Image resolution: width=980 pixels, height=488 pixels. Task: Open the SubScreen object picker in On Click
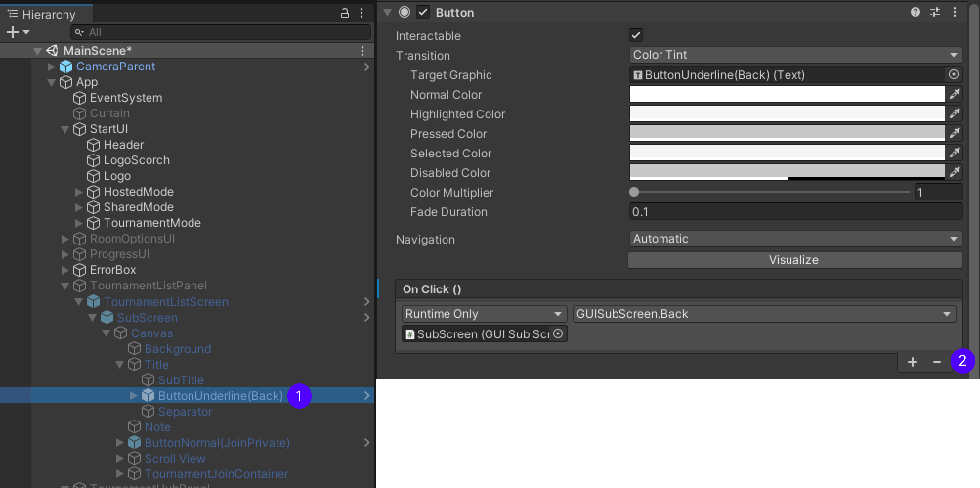coord(558,334)
